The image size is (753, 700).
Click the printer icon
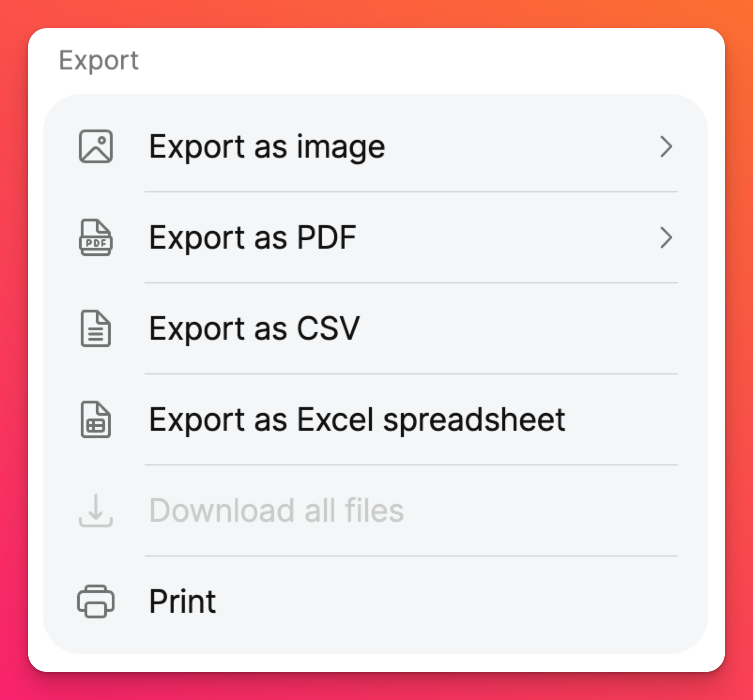coord(96,601)
